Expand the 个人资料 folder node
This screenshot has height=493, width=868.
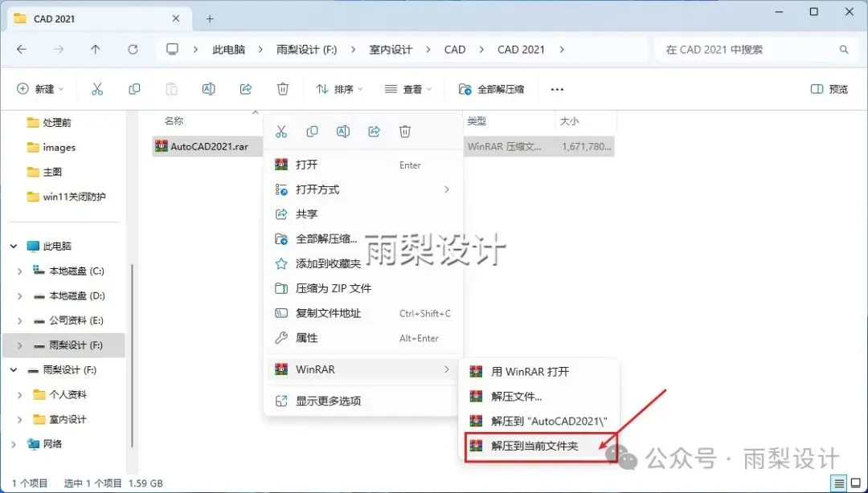(20, 395)
